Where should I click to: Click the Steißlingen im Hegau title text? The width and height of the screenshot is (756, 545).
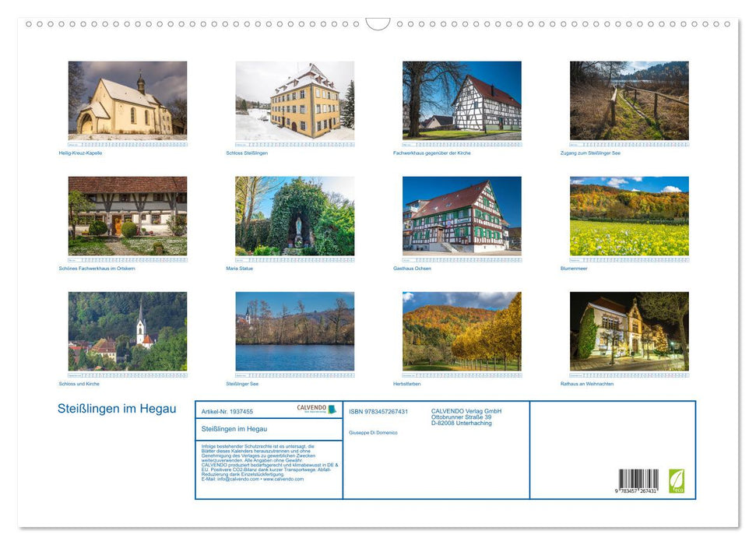(117, 408)
